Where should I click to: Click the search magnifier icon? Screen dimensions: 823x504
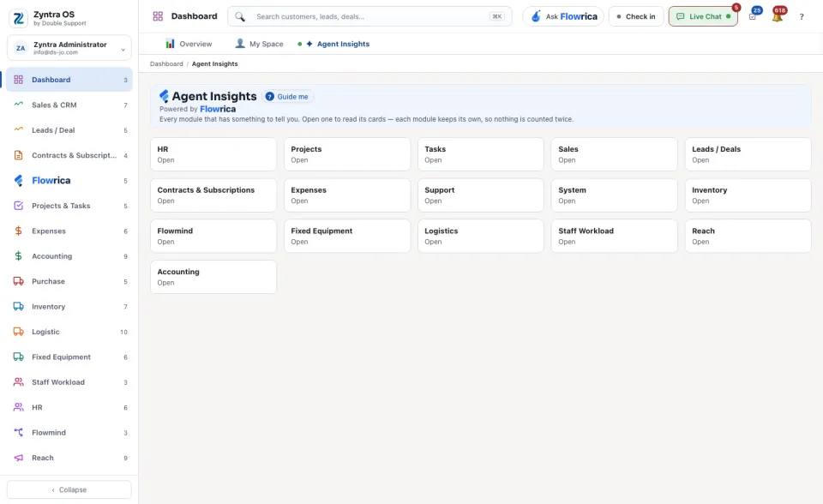tap(240, 17)
